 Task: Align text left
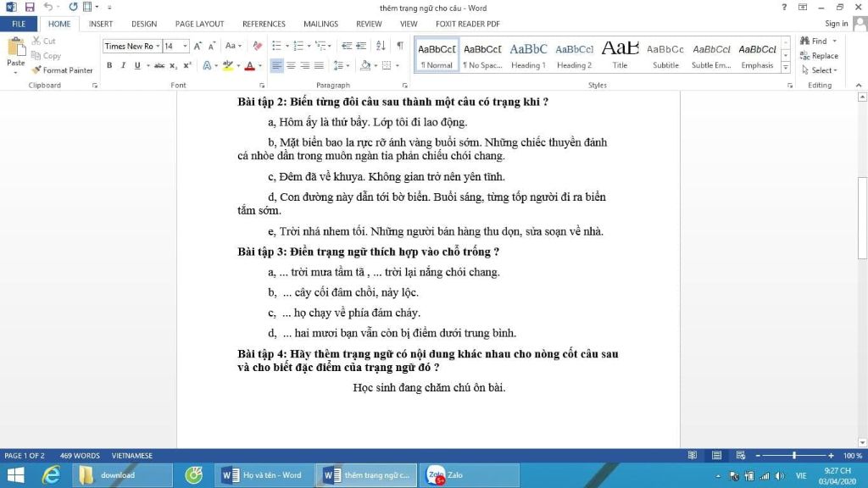[277, 65]
